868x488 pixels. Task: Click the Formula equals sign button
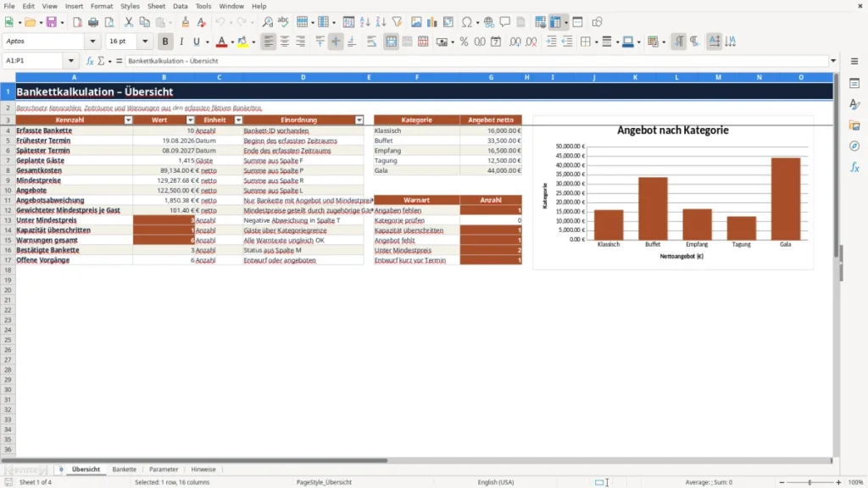point(119,61)
